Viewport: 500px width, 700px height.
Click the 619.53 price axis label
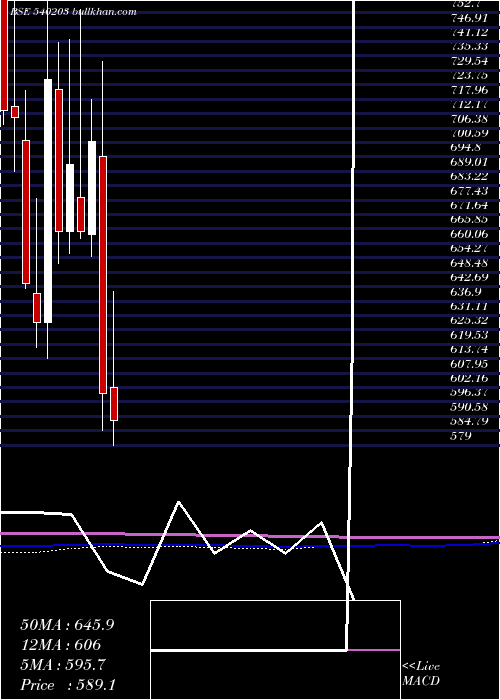click(x=470, y=335)
